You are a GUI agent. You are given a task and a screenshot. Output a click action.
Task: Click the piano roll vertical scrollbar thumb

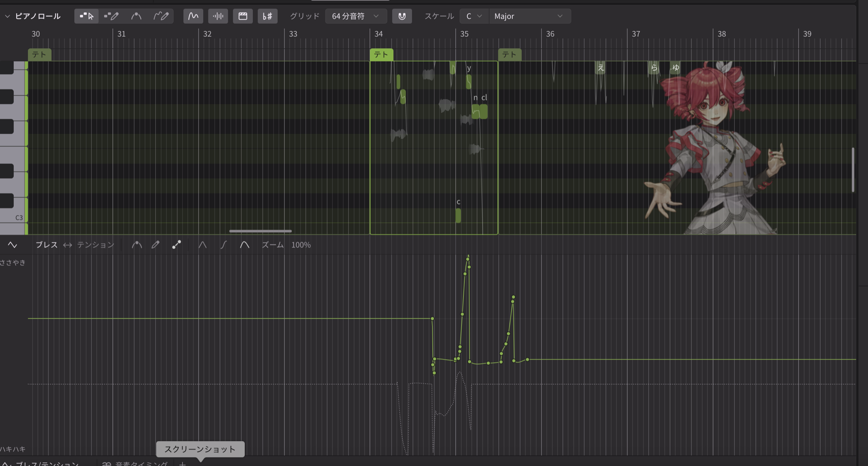point(853,170)
